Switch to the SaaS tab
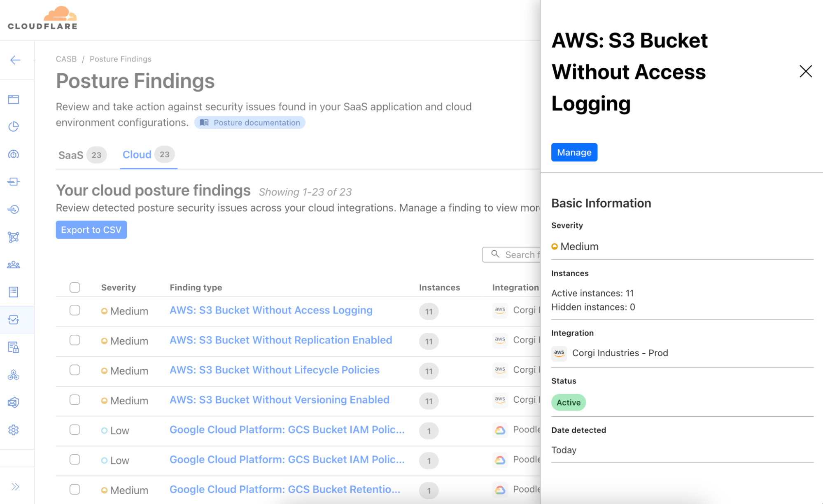Image resolution: width=823 pixels, height=504 pixels. (x=71, y=155)
